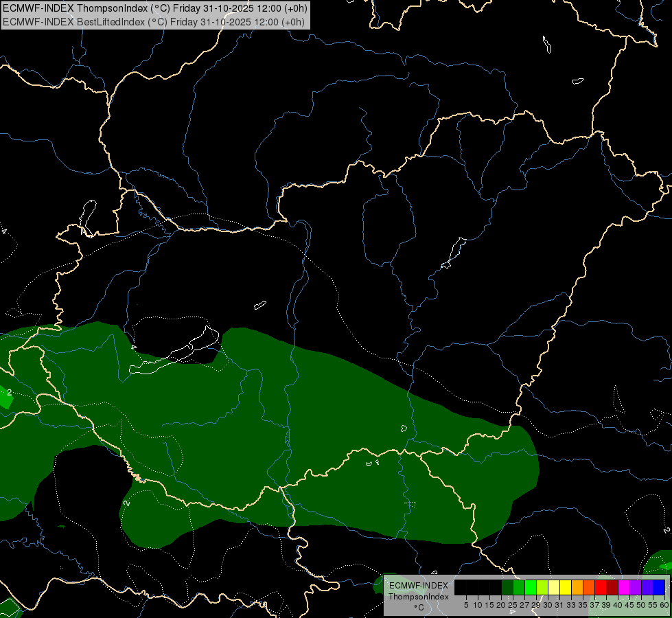Select the magenta 40–45 legend swatch
Viewport: 672px width, 618px height.
[624, 587]
